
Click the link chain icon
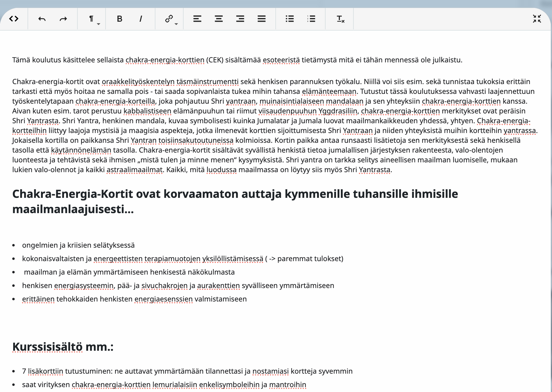169,19
